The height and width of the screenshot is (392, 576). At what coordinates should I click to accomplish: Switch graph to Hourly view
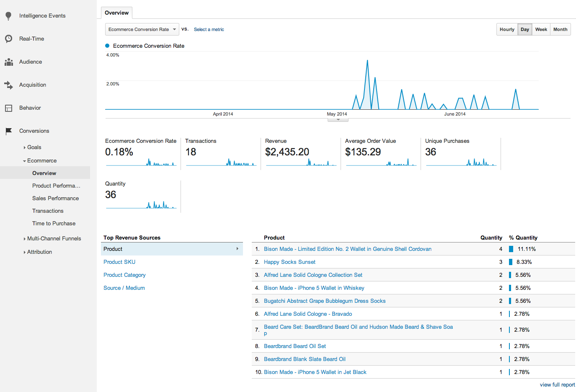[x=507, y=29]
